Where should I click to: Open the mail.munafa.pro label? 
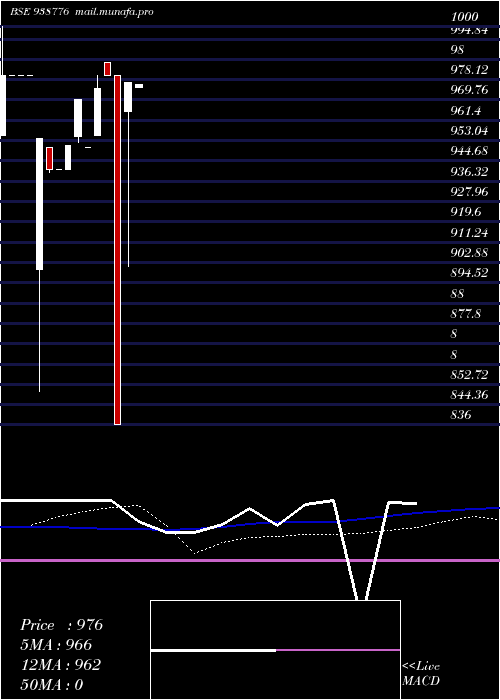113,12
